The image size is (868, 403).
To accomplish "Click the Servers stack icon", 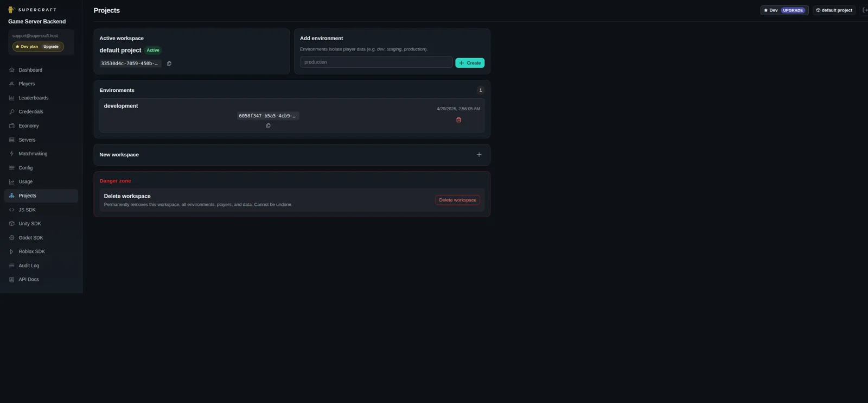I will click(11, 140).
